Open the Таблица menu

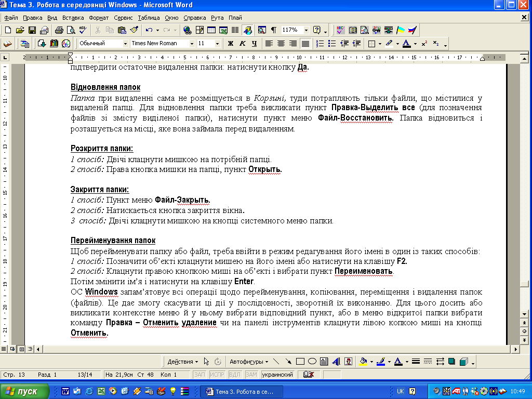tap(149, 18)
